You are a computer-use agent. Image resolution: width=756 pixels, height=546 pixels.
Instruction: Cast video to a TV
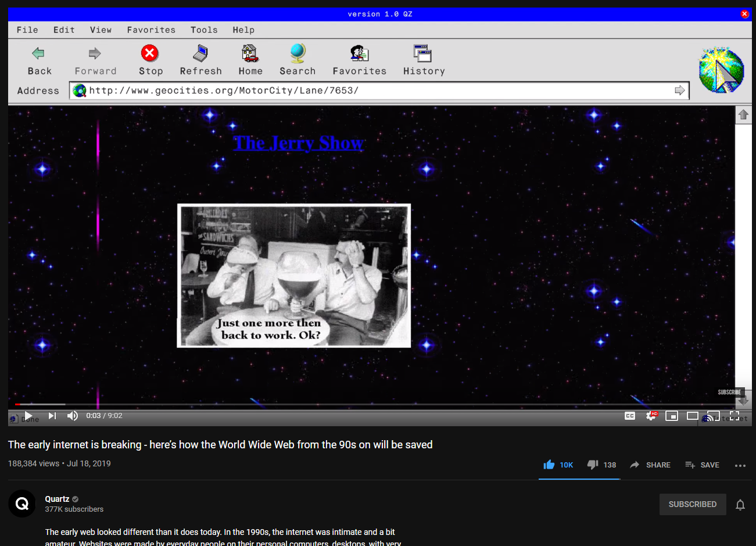714,416
